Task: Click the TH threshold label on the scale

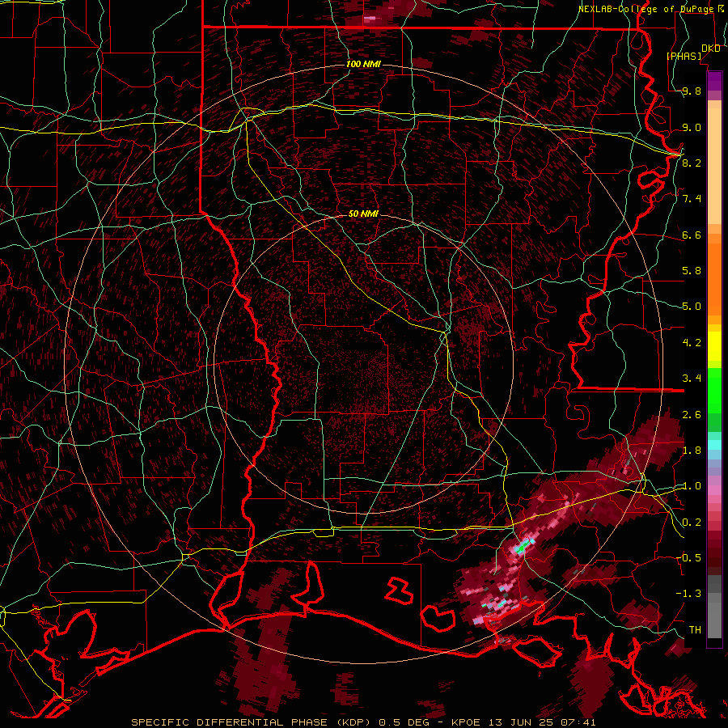Action: click(x=695, y=630)
